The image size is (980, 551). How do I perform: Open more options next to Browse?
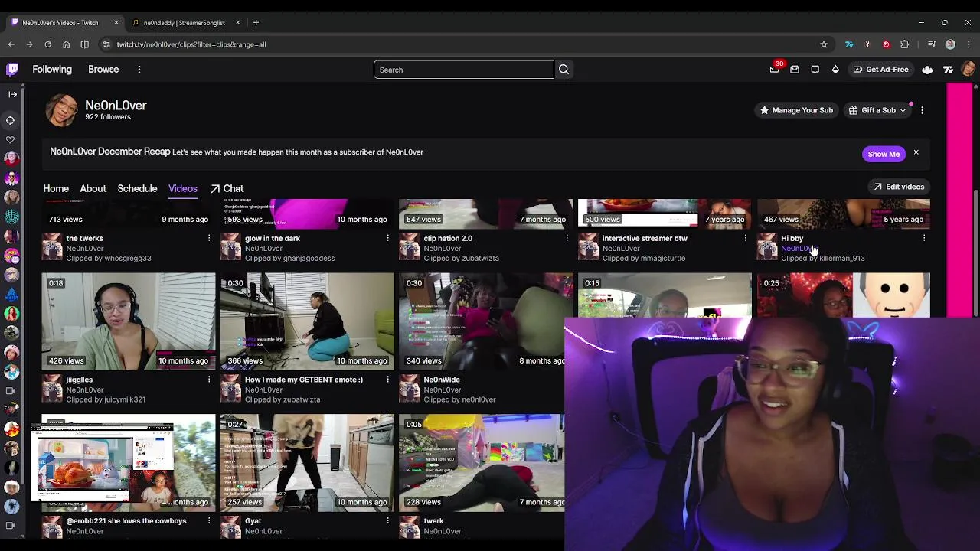click(139, 70)
